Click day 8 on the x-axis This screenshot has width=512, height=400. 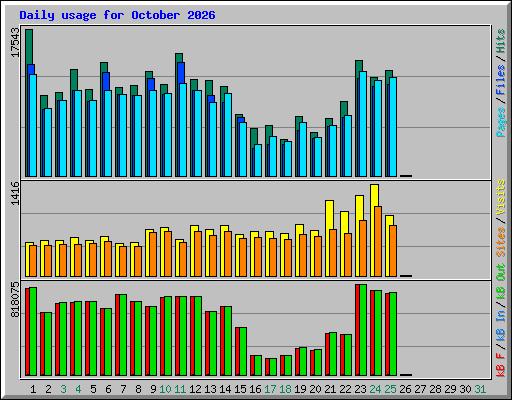138,389
